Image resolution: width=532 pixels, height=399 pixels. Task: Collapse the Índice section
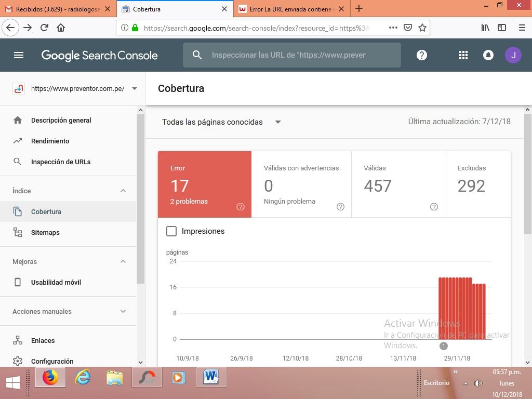(123, 191)
